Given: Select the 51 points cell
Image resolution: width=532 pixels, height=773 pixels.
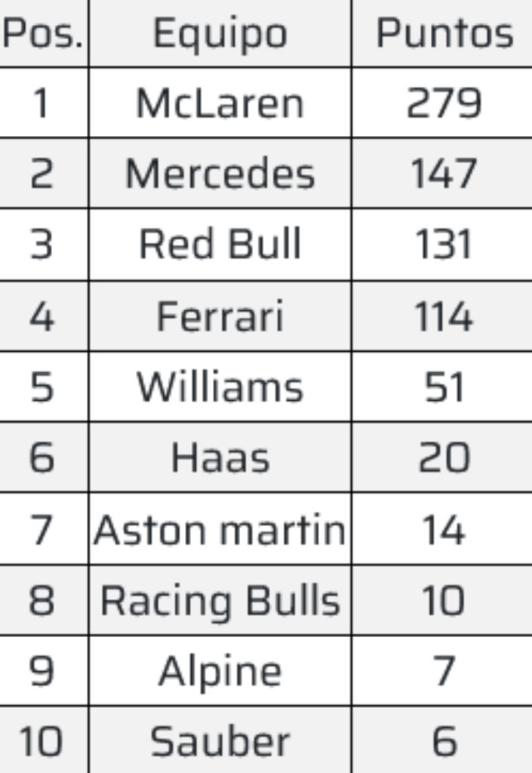Looking at the screenshot, I should pos(444,387).
